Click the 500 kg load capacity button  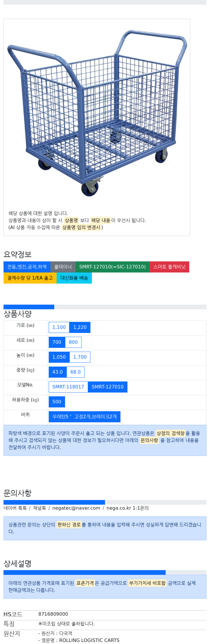click(x=57, y=402)
